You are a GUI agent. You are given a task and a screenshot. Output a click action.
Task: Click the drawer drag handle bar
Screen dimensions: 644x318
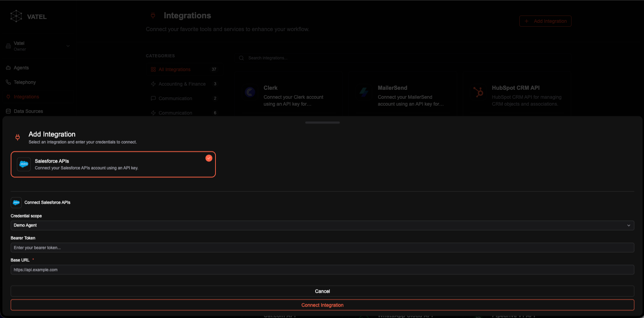click(x=323, y=123)
